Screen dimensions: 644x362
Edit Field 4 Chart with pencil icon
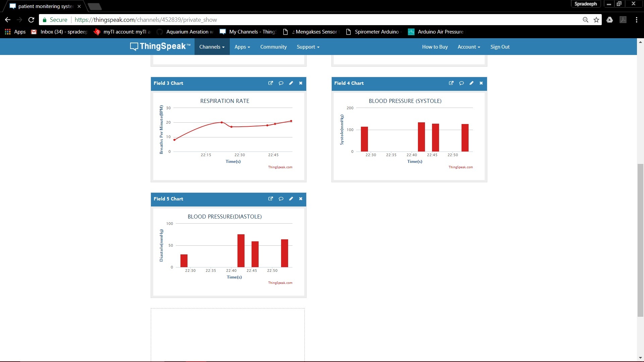[x=472, y=83]
